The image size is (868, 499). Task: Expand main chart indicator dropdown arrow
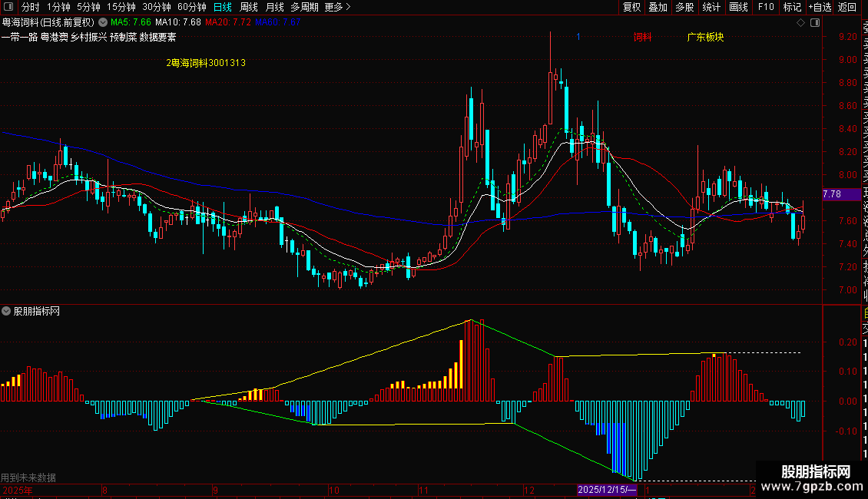coord(103,22)
